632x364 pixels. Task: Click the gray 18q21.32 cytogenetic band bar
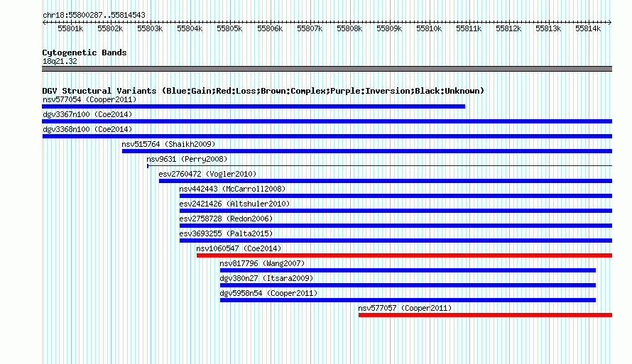tap(327, 69)
